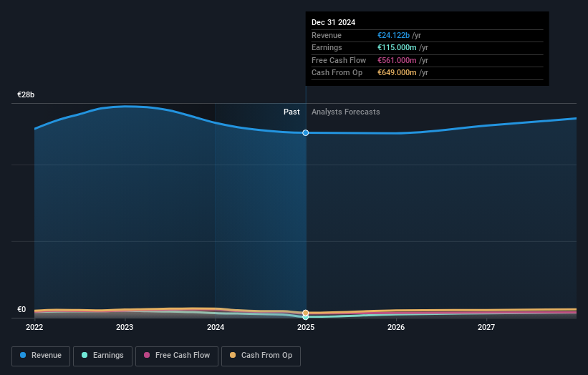The image size is (588, 375).
Task: Click the €115.000m earnings value
Action: [x=397, y=47]
